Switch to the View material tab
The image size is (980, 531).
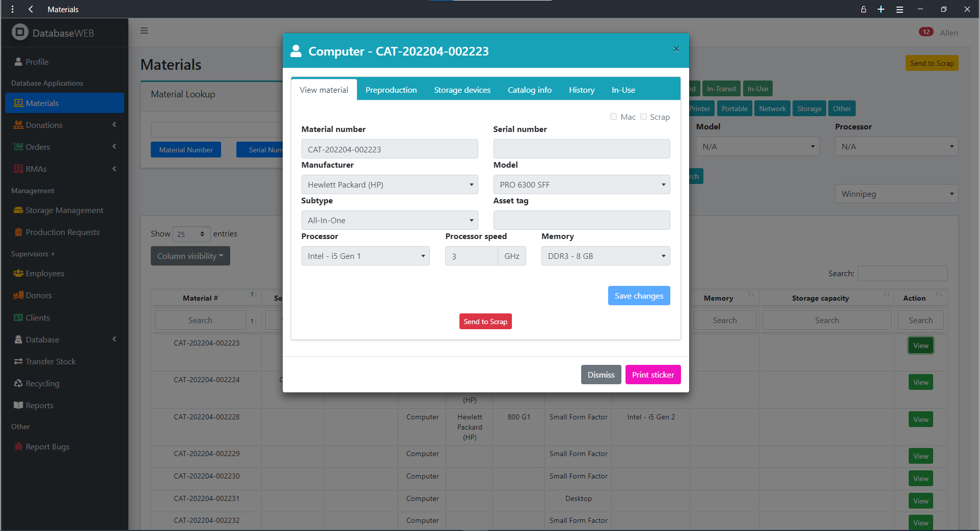[324, 90]
